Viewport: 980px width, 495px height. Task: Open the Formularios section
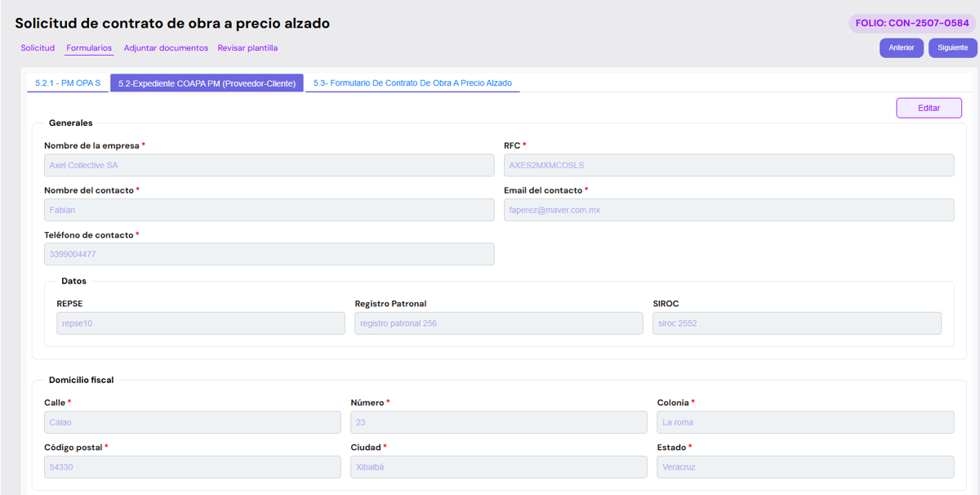(x=89, y=48)
